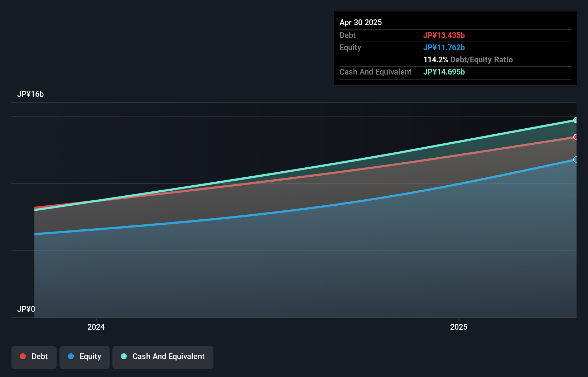
Task: Select the 2025 x-axis label
Action: (x=459, y=327)
